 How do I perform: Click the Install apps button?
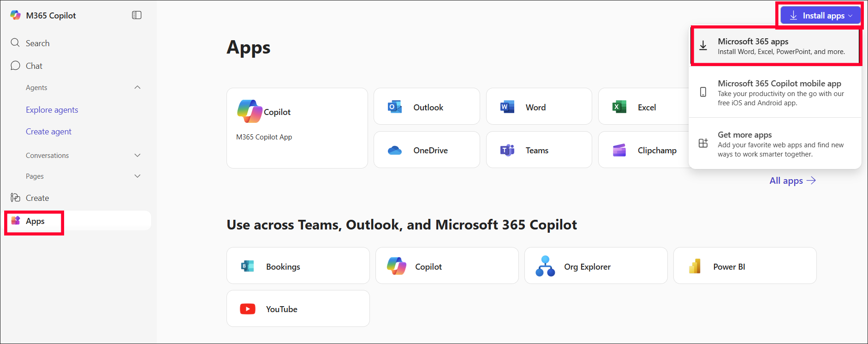click(820, 15)
